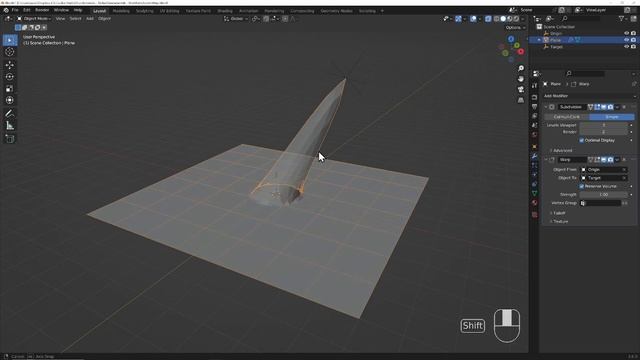Switch to Rendered viewport shading
This screenshot has height=360, width=640.
pyautogui.click(x=516, y=19)
